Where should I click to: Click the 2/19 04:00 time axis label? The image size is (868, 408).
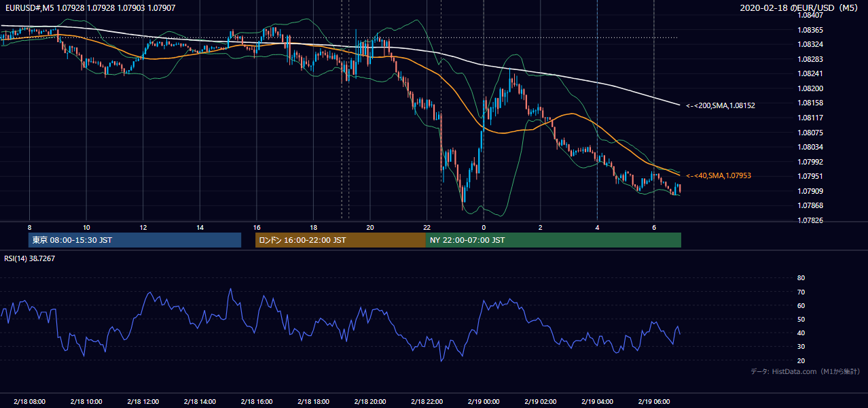(x=597, y=401)
